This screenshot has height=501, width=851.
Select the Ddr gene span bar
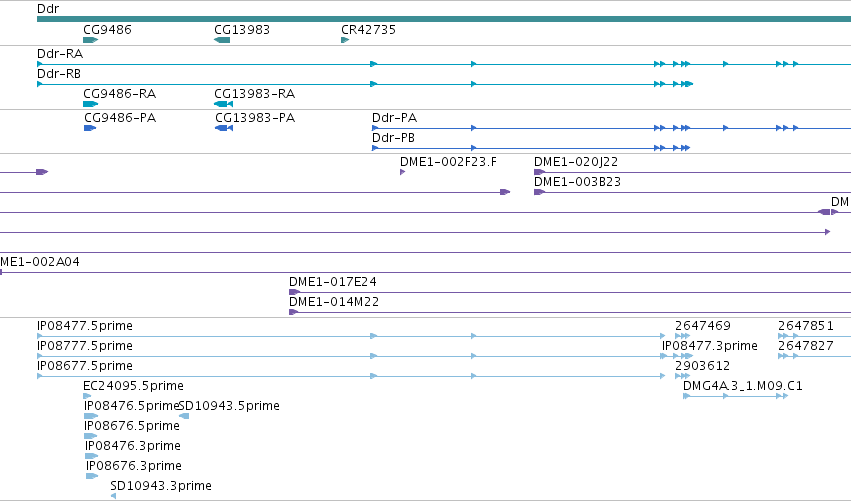pos(444,19)
